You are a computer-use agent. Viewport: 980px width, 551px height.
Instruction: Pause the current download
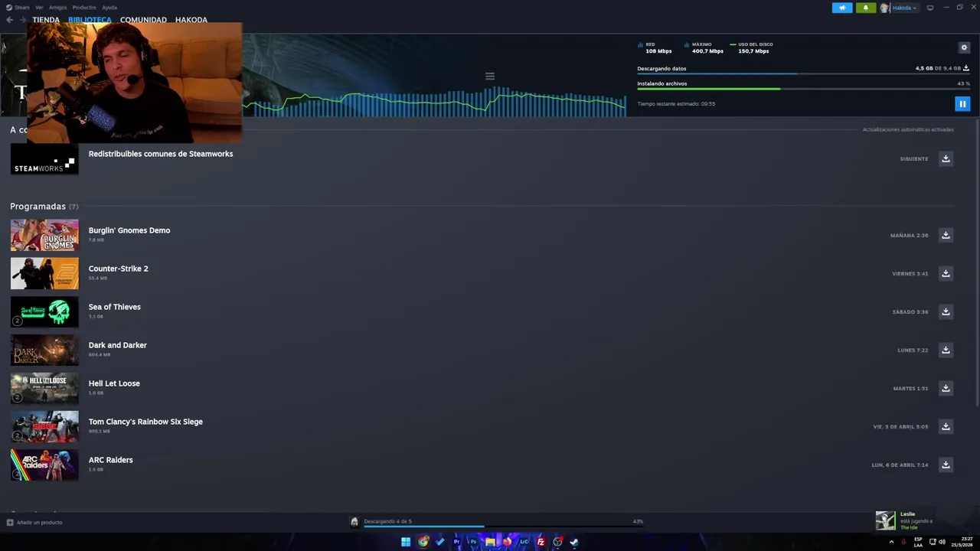962,103
